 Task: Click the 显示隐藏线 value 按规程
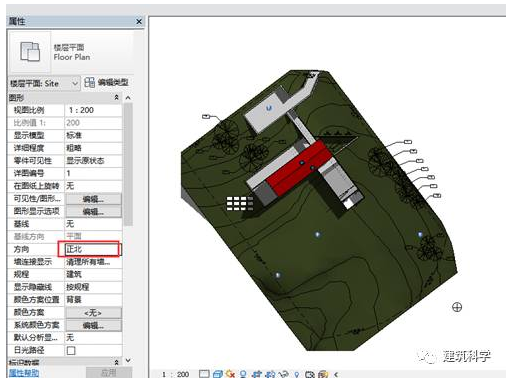93,287
